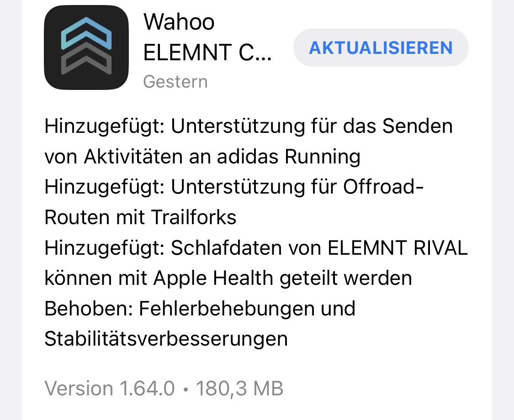Select the Behoben: Fehlerbehebungen und line
This screenshot has height=420, width=514.
click(200, 308)
